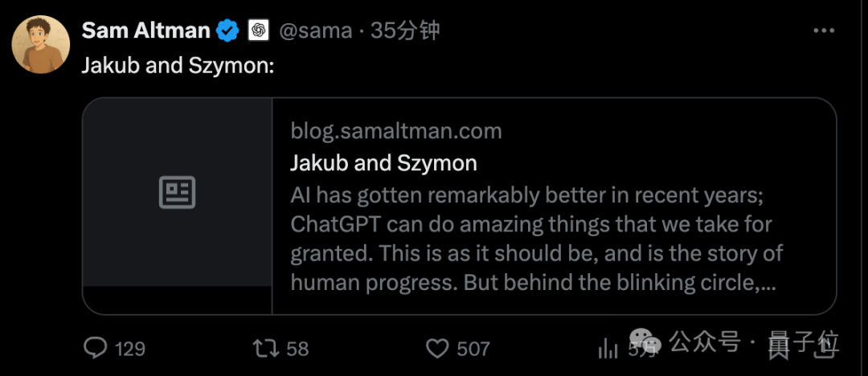The width and height of the screenshot is (868, 376).
Task: Click the reply speech bubble icon
Action: pos(96,348)
